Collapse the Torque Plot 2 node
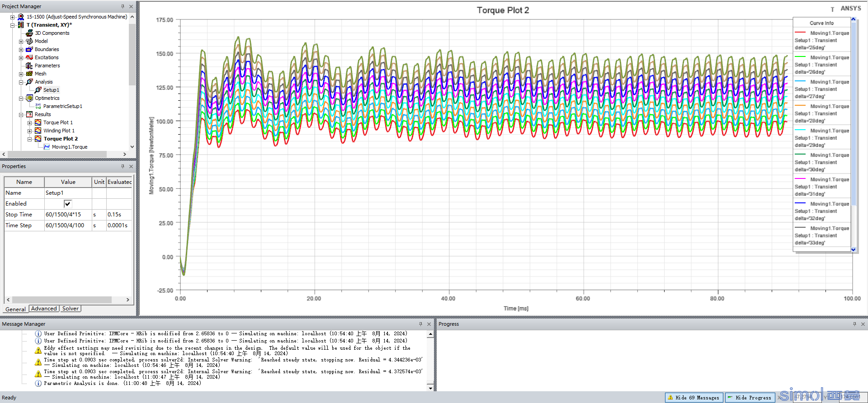Image resolution: width=868 pixels, height=403 pixels. [29, 139]
